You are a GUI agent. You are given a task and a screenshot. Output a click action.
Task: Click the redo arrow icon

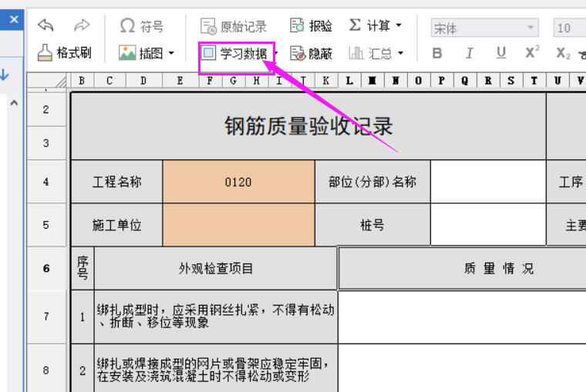pos(82,25)
